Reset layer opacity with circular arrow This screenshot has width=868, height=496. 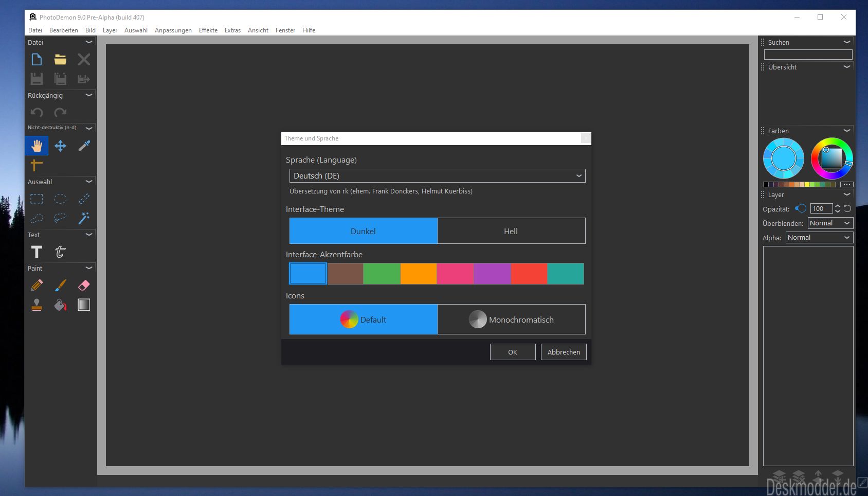coord(847,208)
